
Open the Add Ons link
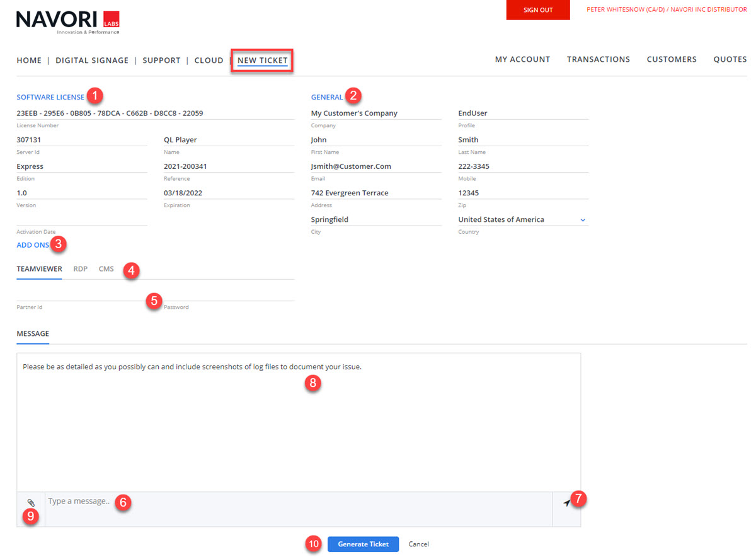click(33, 245)
